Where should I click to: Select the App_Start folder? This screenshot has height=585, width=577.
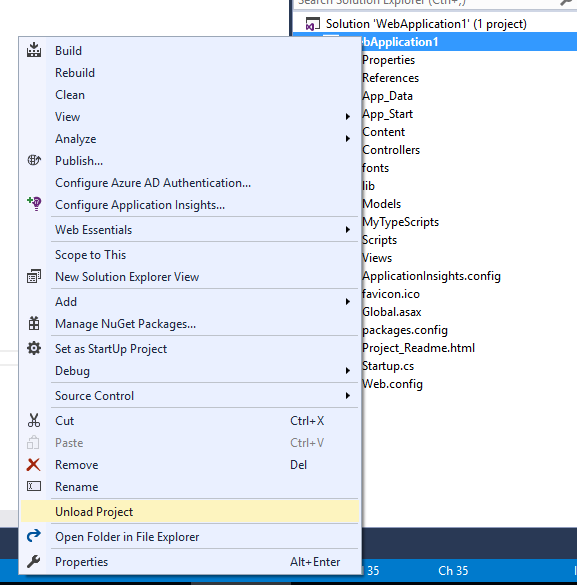point(387,114)
